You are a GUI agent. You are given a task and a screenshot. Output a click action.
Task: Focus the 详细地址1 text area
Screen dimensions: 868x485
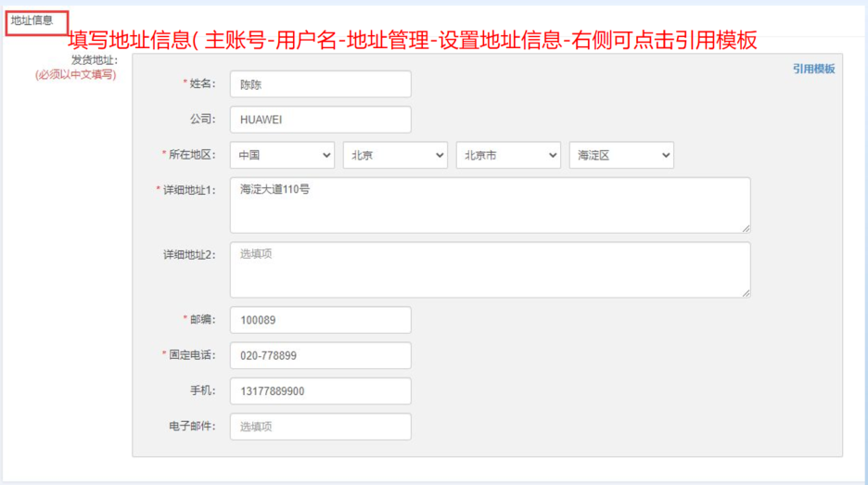(490, 205)
